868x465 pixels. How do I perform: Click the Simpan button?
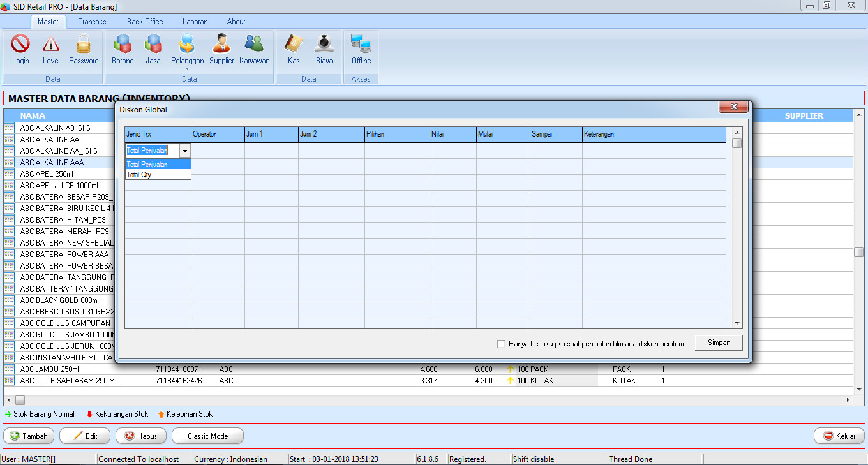(719, 343)
